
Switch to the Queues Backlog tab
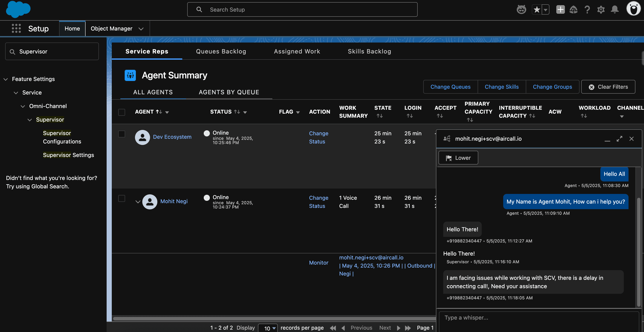tap(221, 52)
